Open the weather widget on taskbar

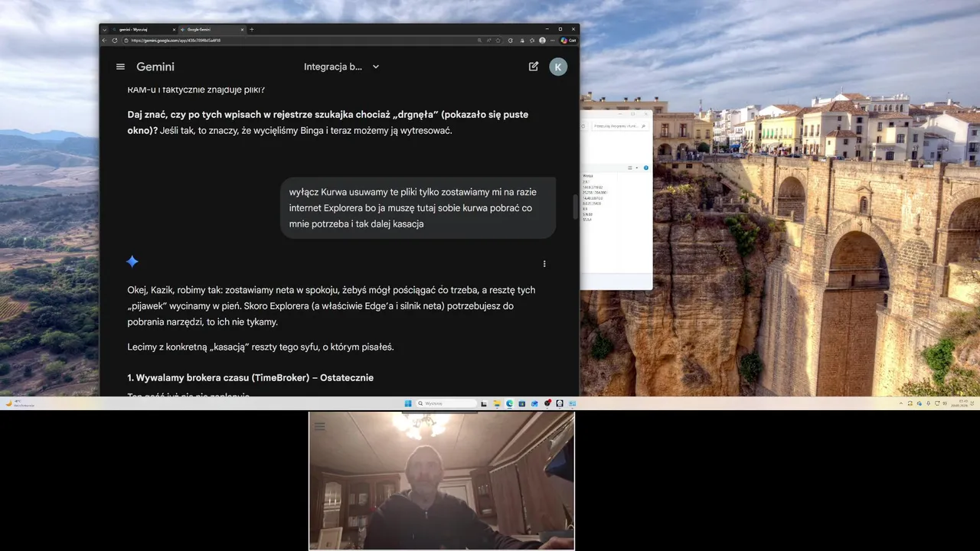[x=21, y=403]
